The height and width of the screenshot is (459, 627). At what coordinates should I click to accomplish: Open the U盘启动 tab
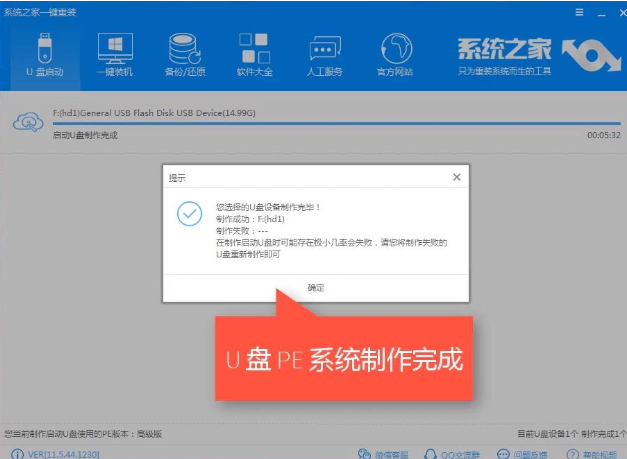[42, 55]
